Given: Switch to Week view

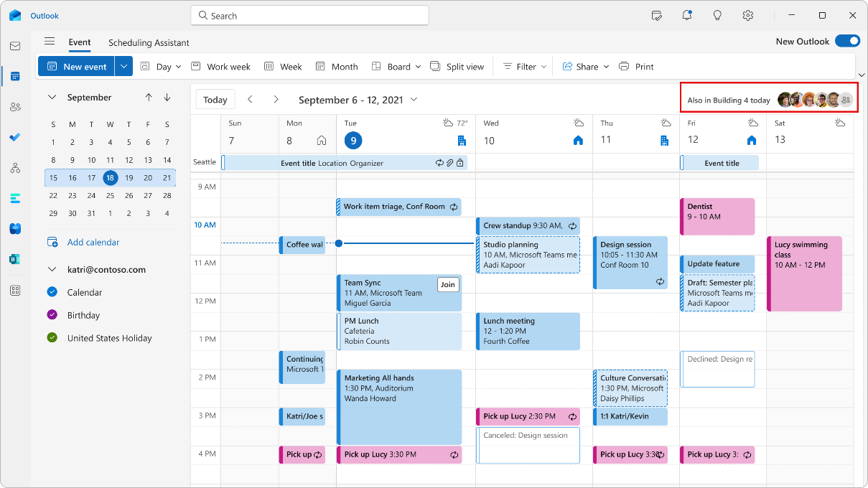Looking at the screenshot, I should (283, 67).
